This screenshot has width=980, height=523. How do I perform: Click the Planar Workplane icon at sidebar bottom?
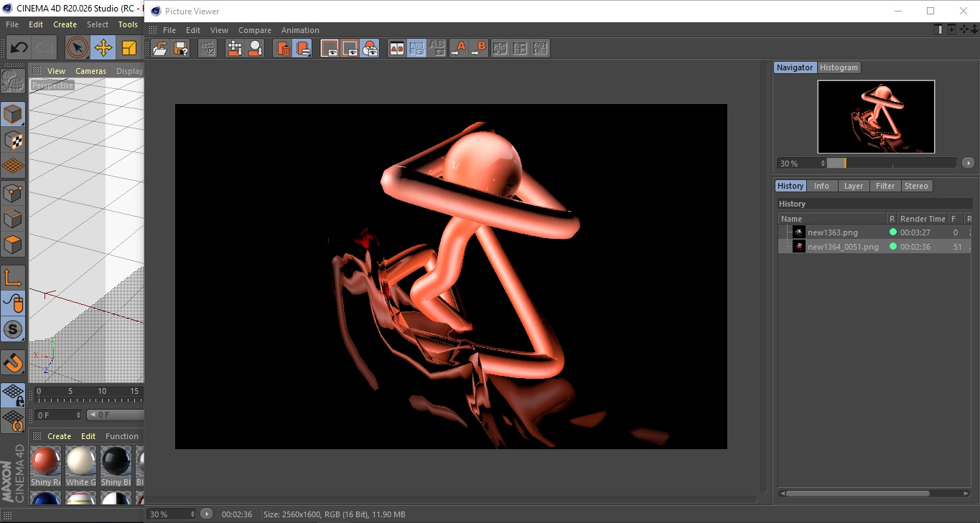13,420
